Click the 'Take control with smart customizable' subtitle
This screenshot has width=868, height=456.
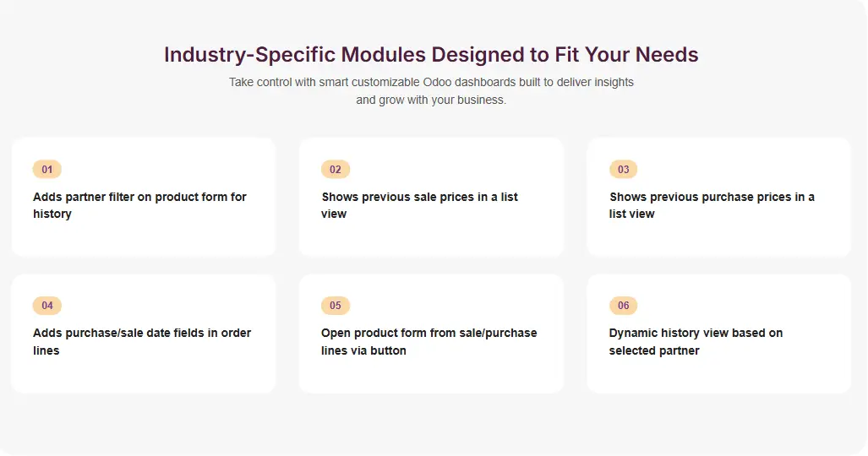(431, 83)
